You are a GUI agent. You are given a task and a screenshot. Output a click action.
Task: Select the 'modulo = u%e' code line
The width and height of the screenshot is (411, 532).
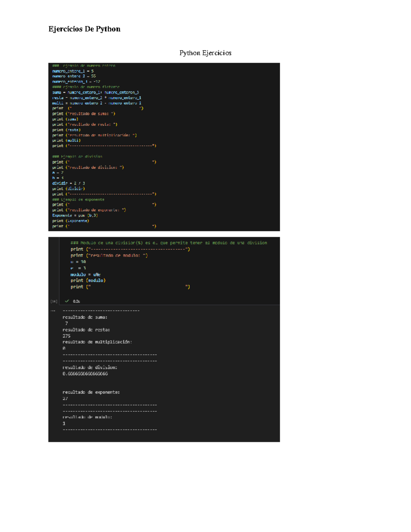click(85, 274)
